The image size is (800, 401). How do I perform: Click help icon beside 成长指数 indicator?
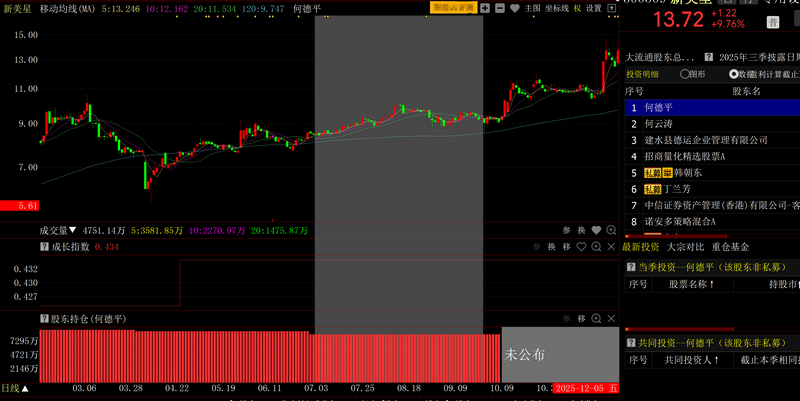point(44,246)
